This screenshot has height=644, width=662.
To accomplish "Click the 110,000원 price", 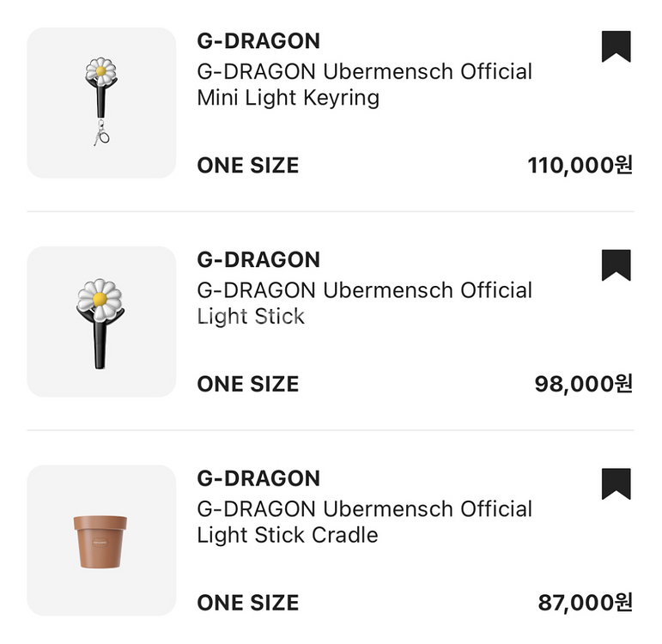I will (580, 166).
